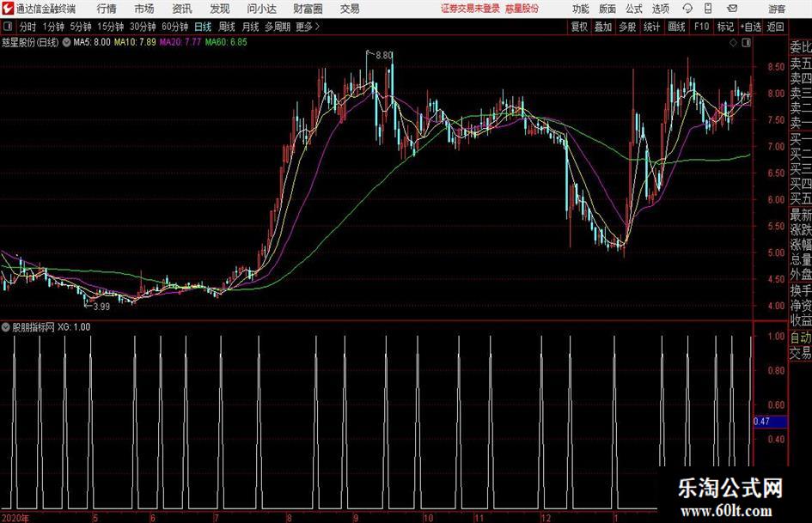Open the 资讯 menu
Image resolution: width=812 pixels, height=523 pixels.
click(x=182, y=9)
